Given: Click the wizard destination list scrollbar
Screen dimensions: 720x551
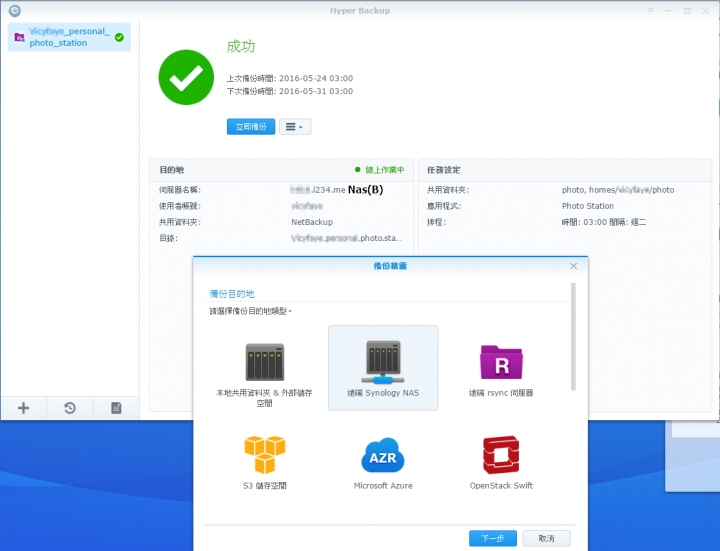Looking at the screenshot, I should [573, 337].
